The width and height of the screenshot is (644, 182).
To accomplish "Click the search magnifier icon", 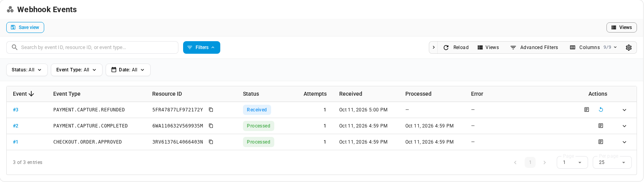I will click(x=15, y=47).
